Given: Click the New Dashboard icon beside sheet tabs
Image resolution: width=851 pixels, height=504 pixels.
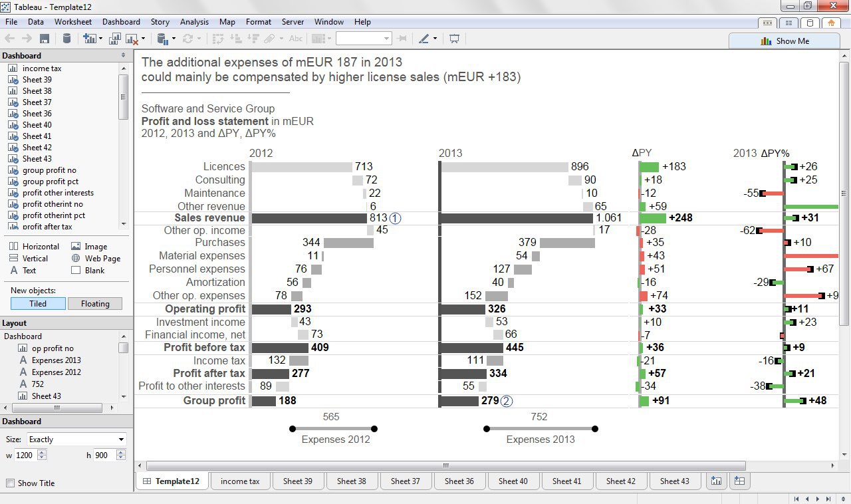Looking at the screenshot, I should (x=739, y=481).
